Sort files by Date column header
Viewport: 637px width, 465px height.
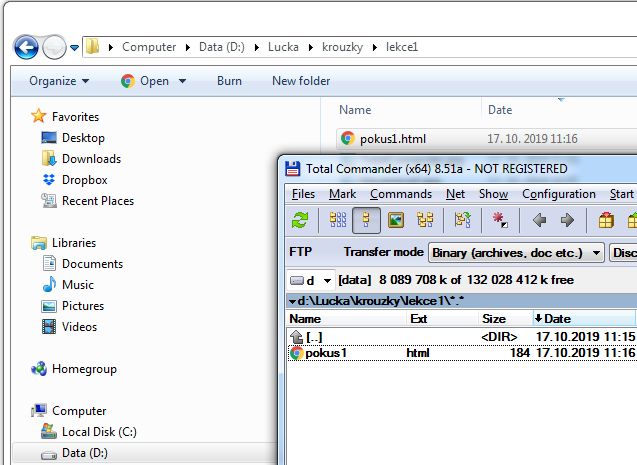pos(556,318)
